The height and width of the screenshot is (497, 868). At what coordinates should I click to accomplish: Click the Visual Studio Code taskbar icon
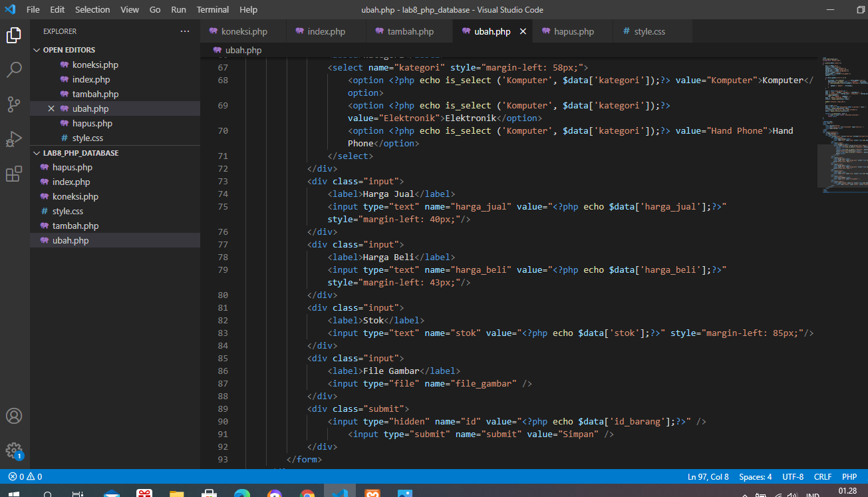coord(340,492)
